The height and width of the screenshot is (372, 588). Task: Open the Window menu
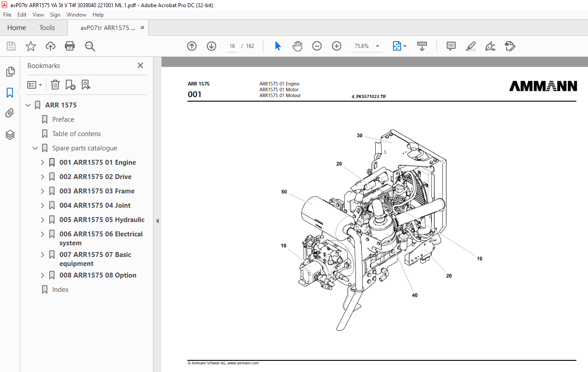click(x=76, y=15)
